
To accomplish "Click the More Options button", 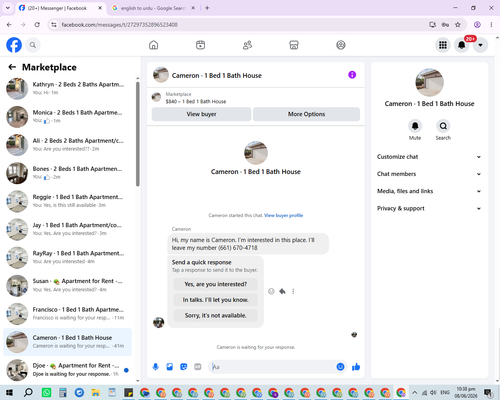I will [306, 114].
